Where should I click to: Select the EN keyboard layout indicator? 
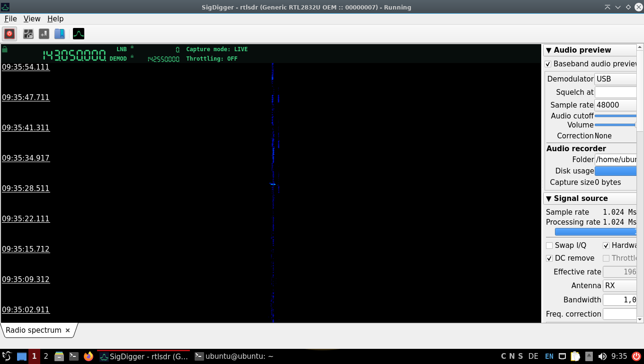(x=549, y=356)
